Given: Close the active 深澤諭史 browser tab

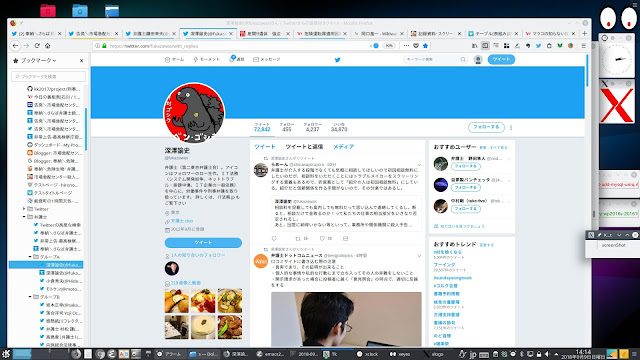Looking at the screenshot, I should 231,33.
